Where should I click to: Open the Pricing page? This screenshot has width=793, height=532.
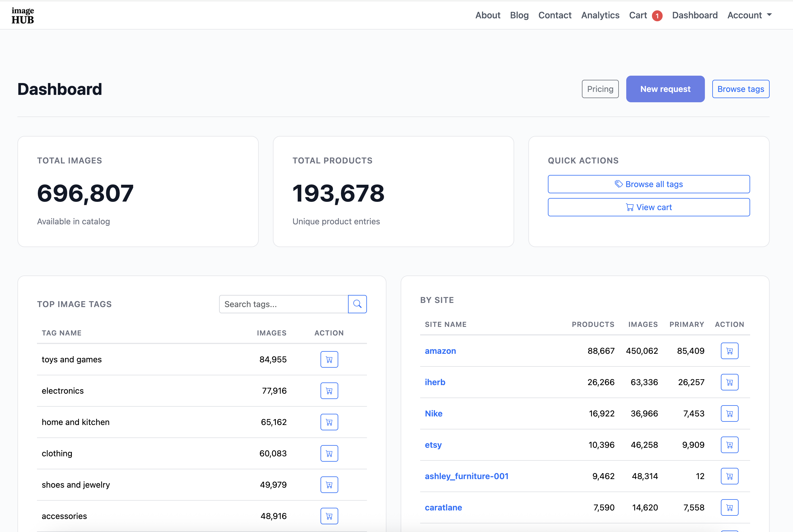600,89
